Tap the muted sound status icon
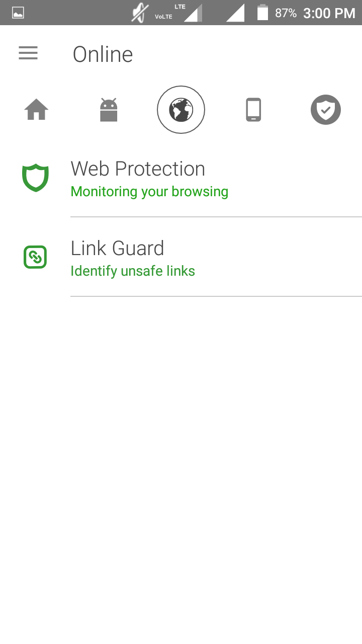 pos(140,13)
